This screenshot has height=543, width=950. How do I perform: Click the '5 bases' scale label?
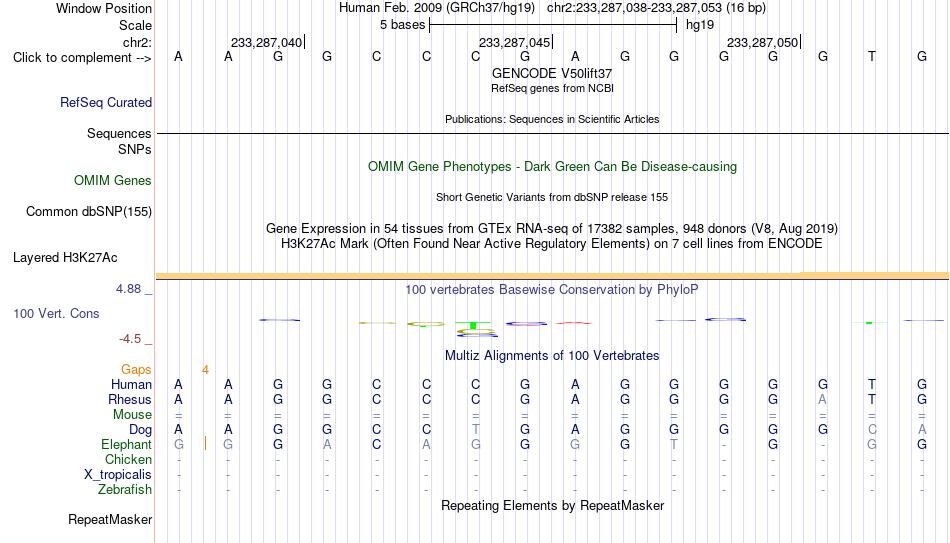pos(402,25)
